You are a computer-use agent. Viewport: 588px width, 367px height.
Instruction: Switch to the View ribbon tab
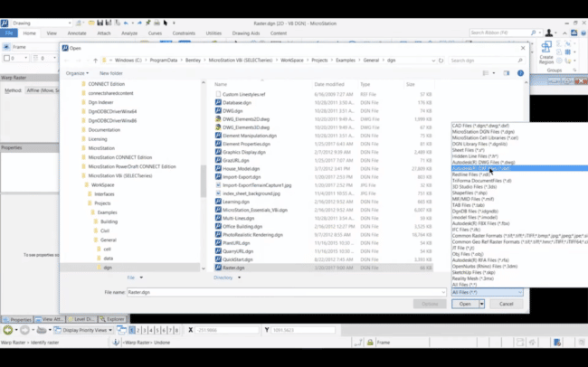point(52,33)
